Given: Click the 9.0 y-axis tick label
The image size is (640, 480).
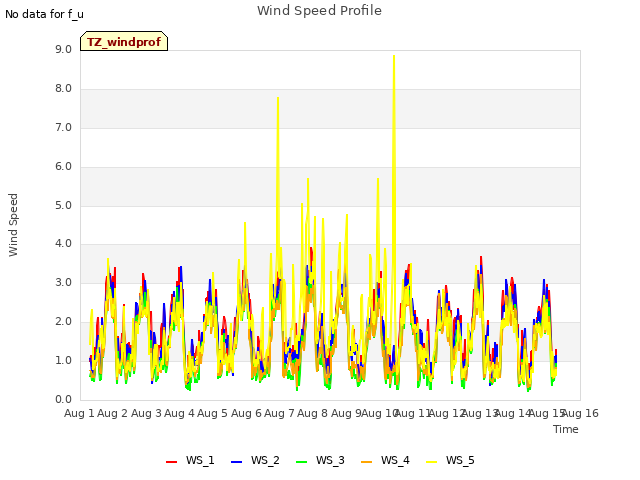Looking at the screenshot, I should pyautogui.click(x=63, y=49).
